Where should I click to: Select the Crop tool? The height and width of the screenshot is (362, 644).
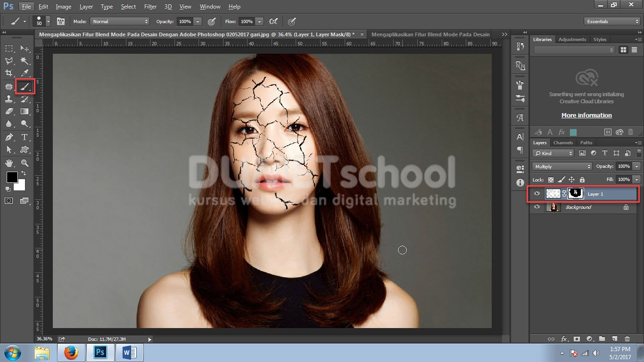pos(9,73)
